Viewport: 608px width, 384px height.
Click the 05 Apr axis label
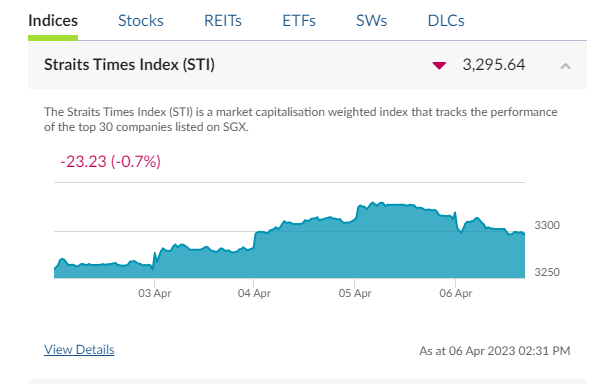coord(355,293)
